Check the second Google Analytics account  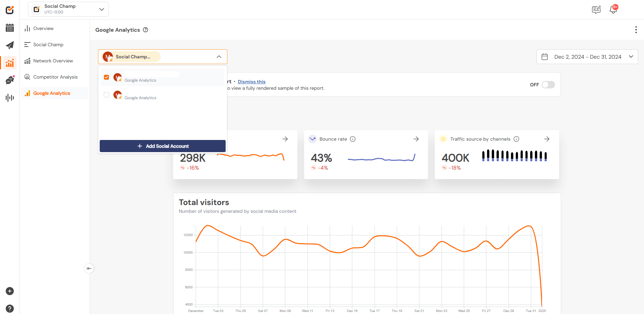106,95
